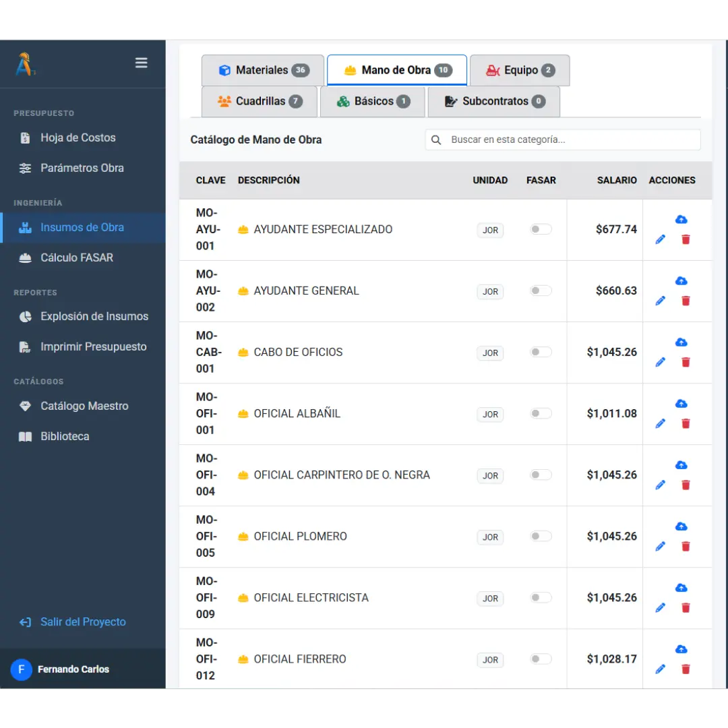Image resolution: width=728 pixels, height=728 pixels.
Task: Upload OFICIAL FIERRERO to cloud
Action: coord(681,650)
